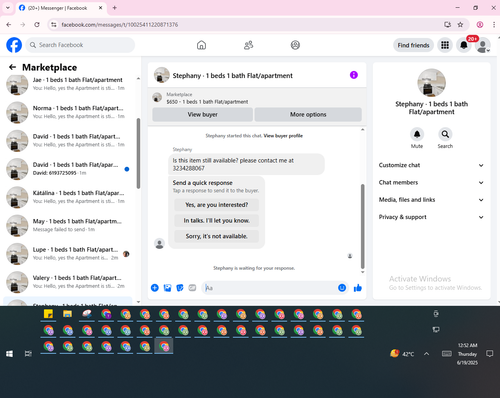Click the conversation list scrollbar

[138, 153]
